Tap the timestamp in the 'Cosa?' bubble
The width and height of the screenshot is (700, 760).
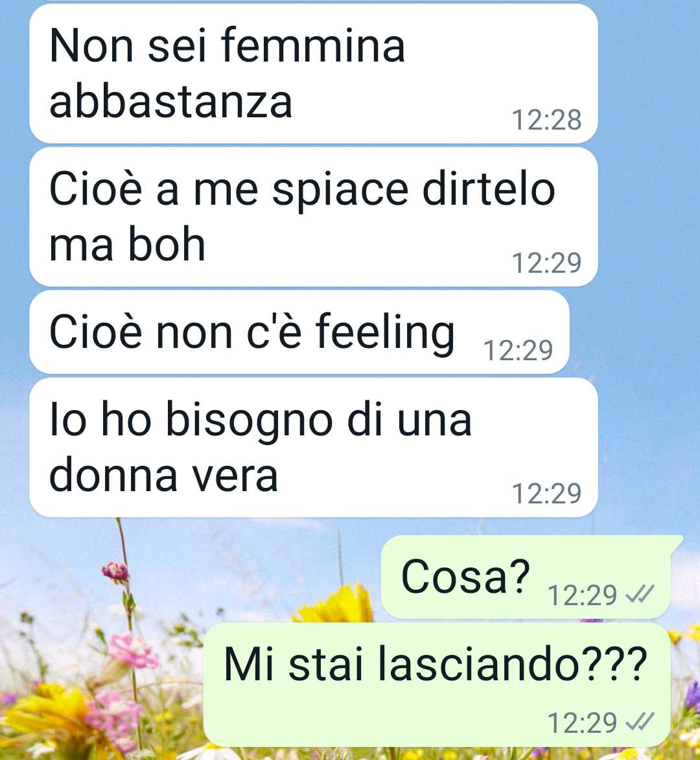pyautogui.click(x=582, y=595)
